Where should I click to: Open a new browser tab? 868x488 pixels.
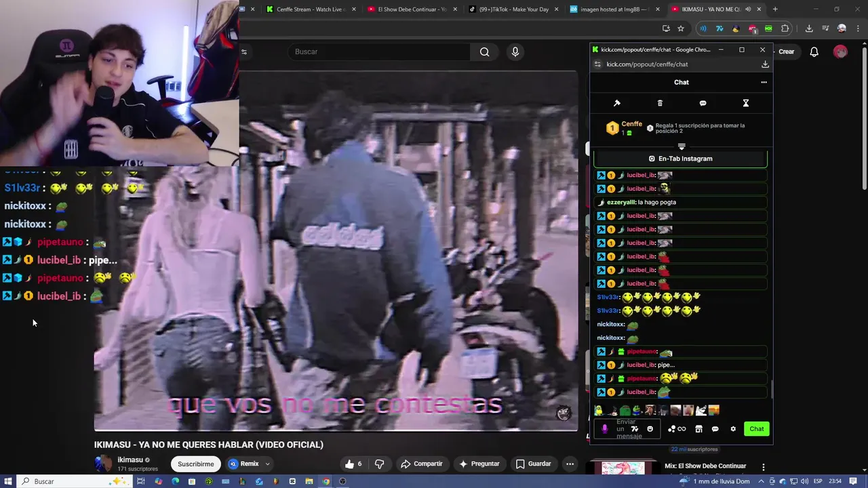[775, 9]
